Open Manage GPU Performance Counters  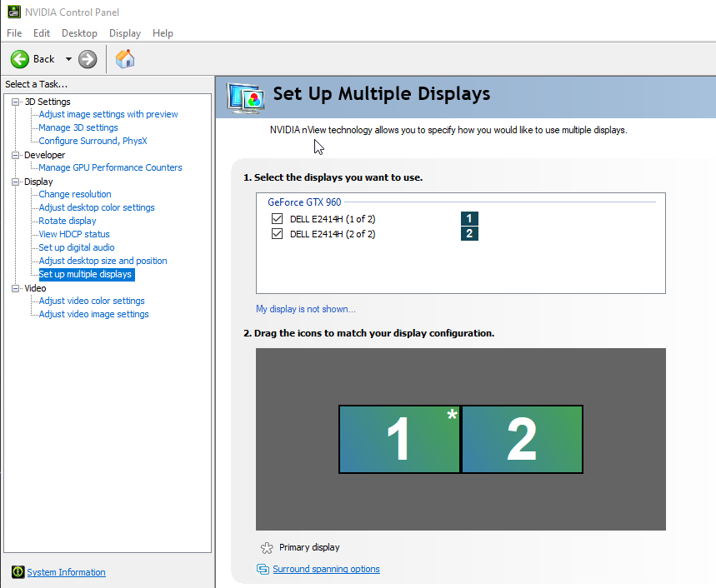110,167
